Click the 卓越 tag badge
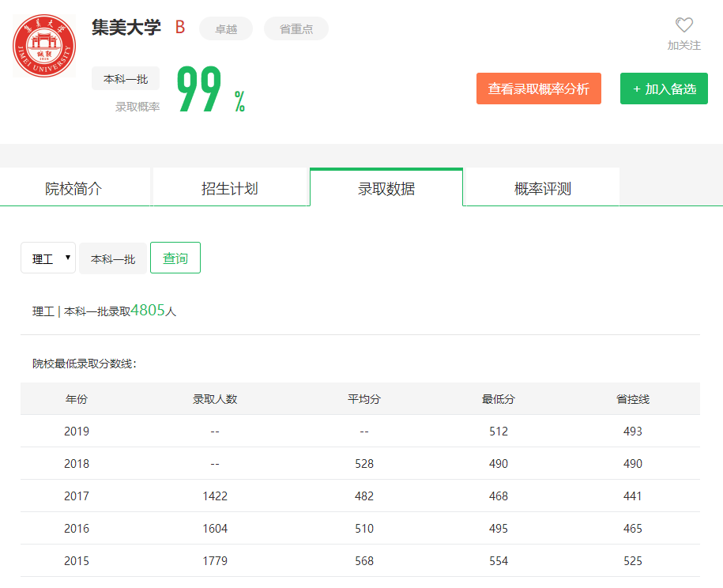Image resolution: width=723 pixels, height=588 pixels. coord(226,29)
